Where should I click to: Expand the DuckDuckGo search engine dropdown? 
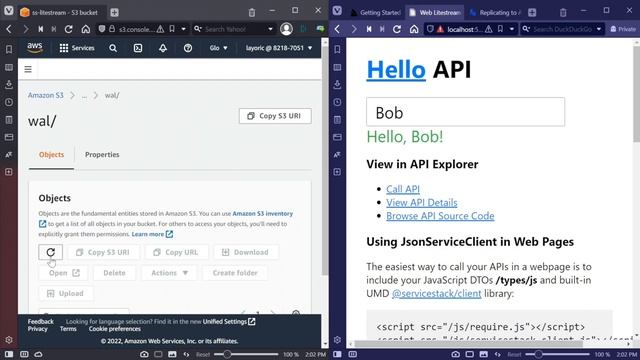click(599, 29)
